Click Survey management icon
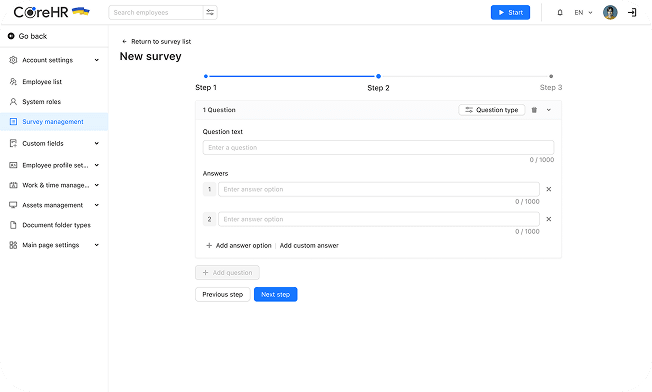This screenshot has width=652, height=392. [13, 121]
